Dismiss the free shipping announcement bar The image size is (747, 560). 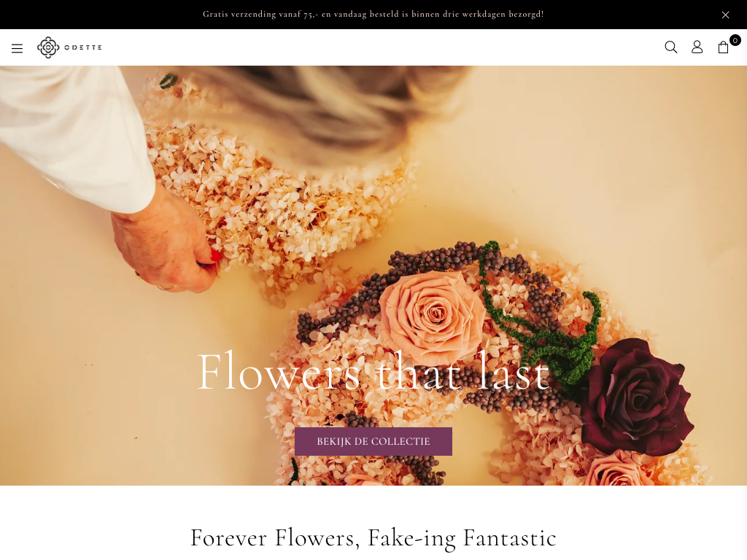point(725,15)
